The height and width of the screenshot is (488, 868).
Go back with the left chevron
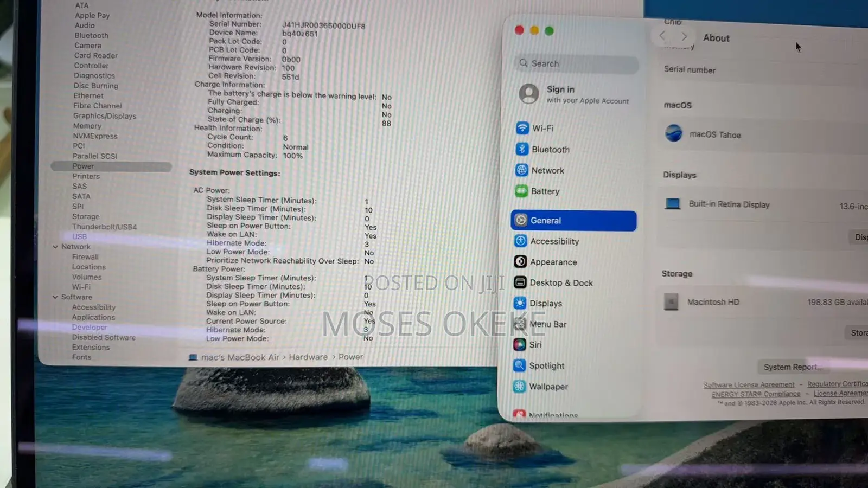click(662, 36)
